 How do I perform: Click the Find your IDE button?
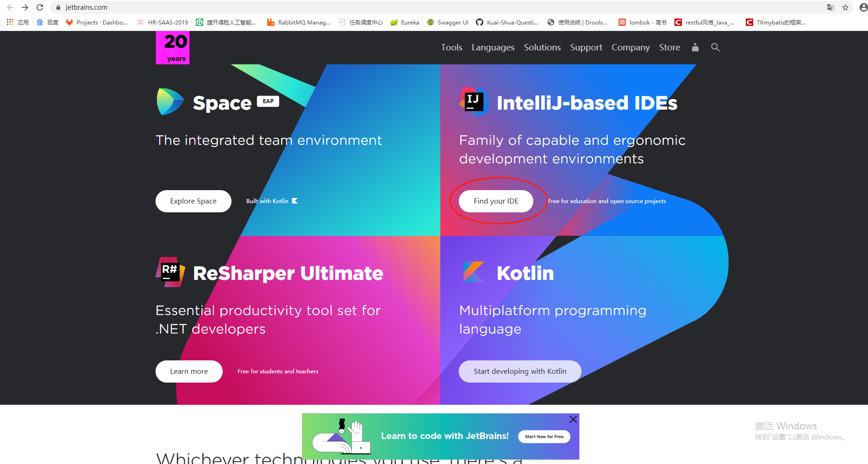click(x=496, y=201)
